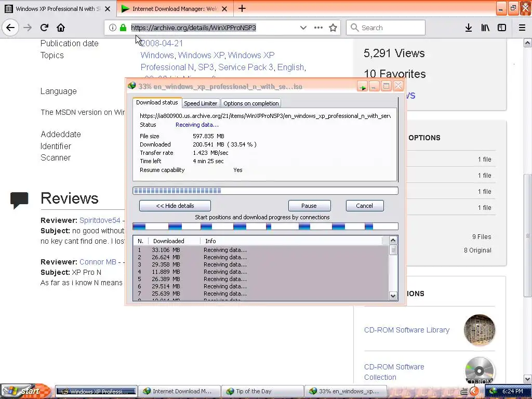Close the Windows XP Professional N tab
532x399 pixels.
click(108, 9)
